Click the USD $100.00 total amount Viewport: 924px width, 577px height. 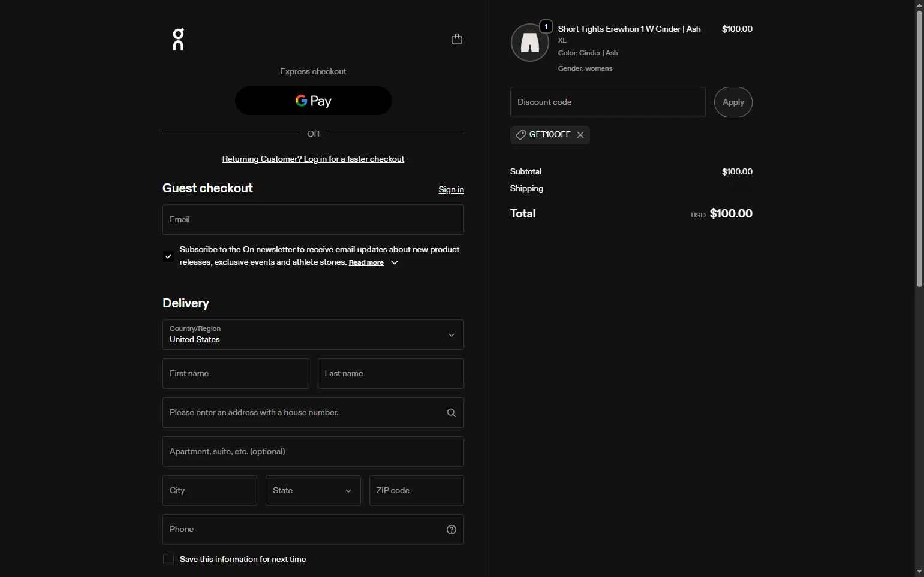click(x=721, y=214)
